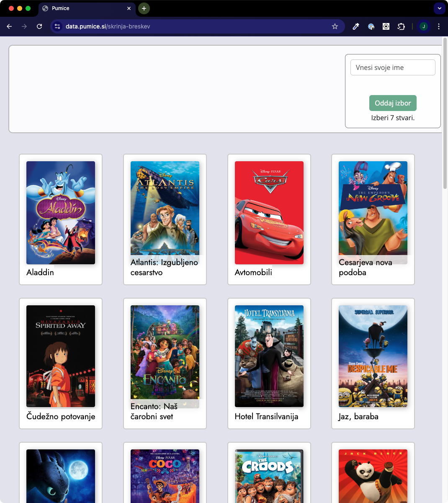Image resolution: width=448 pixels, height=503 pixels.
Task: Pick The Croods movie poster
Action: (269, 476)
